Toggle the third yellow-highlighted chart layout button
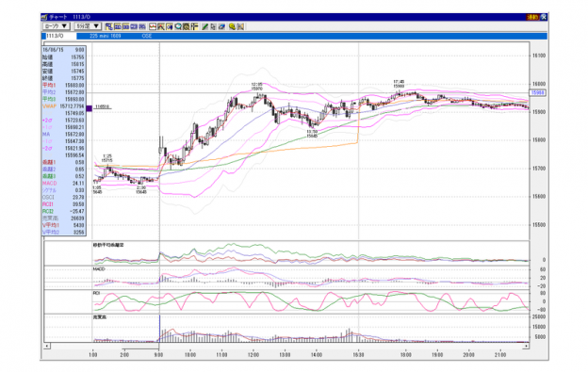 (125, 26)
